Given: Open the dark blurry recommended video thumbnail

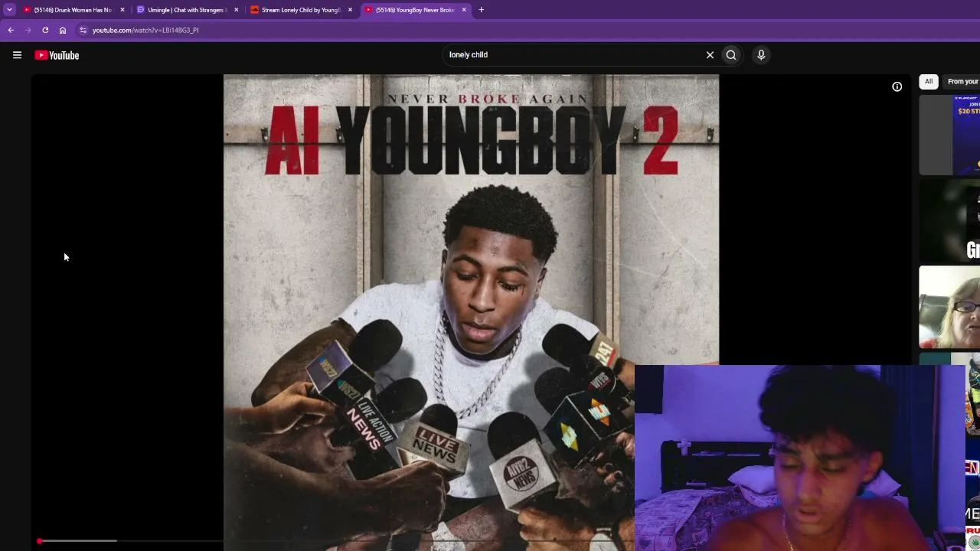Looking at the screenshot, I should tap(949, 221).
